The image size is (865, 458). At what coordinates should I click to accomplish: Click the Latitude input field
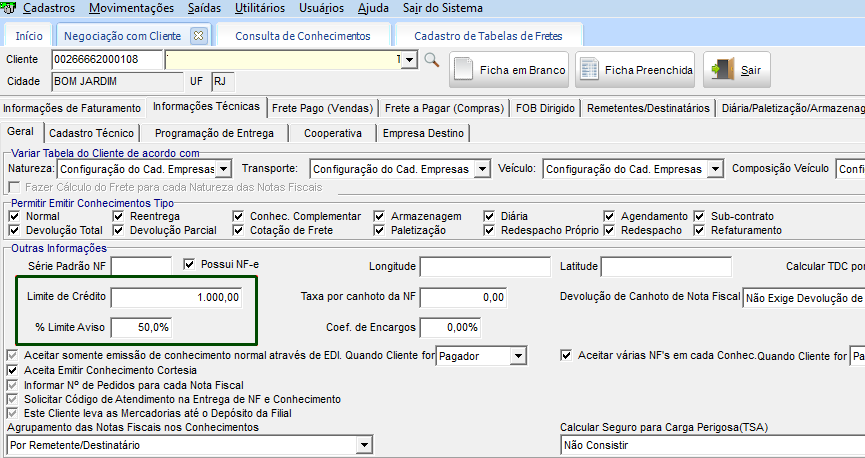666,267
